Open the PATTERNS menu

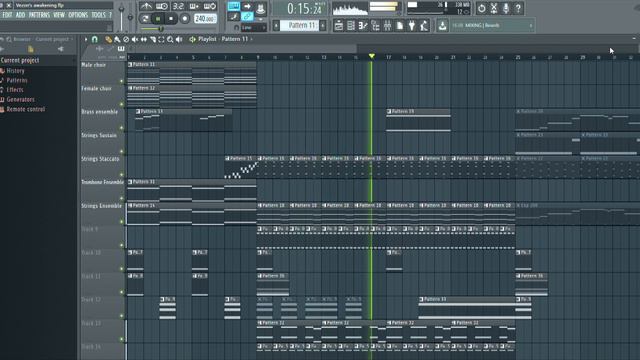tap(39, 15)
